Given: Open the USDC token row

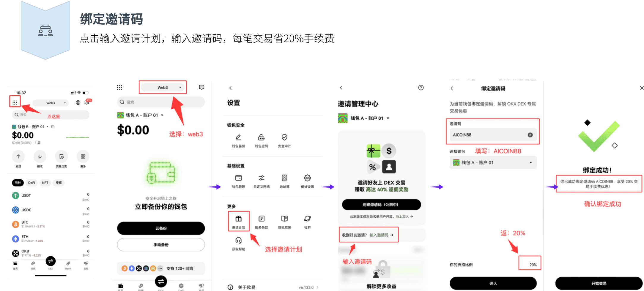Looking at the screenshot, I should pyautogui.click(x=51, y=210).
